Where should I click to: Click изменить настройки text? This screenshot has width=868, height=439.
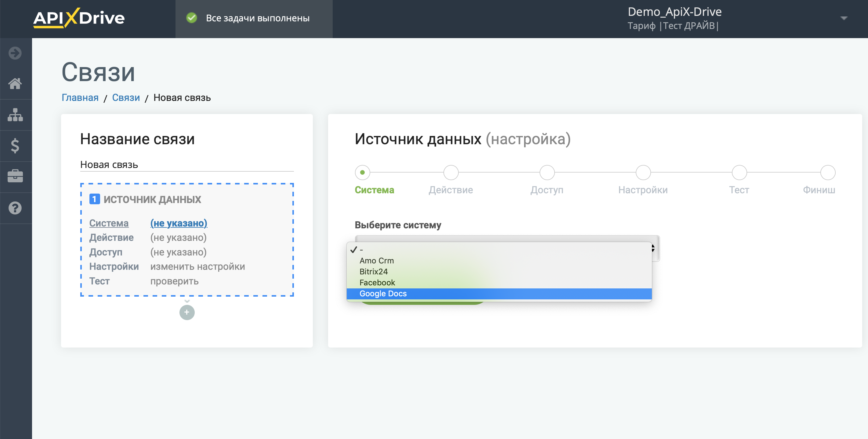click(x=197, y=266)
